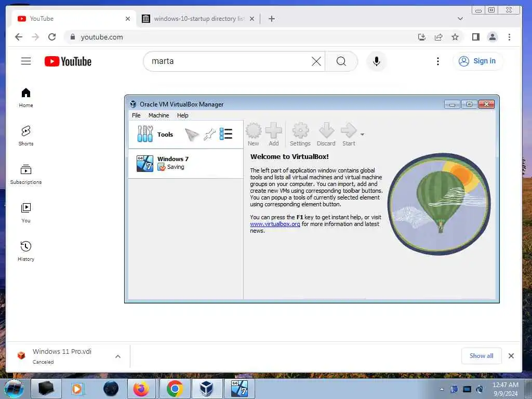Click the YouTube logo
The image size is (532, 399).
[68, 61]
